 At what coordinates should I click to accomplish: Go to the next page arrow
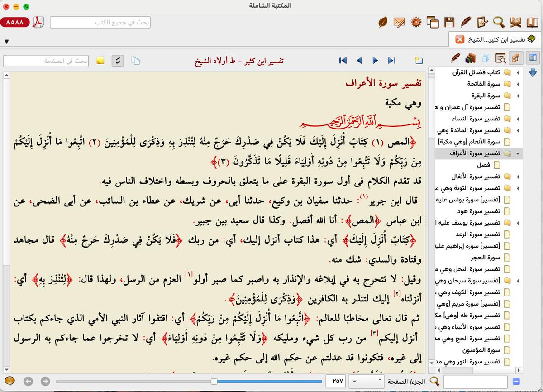375,60
